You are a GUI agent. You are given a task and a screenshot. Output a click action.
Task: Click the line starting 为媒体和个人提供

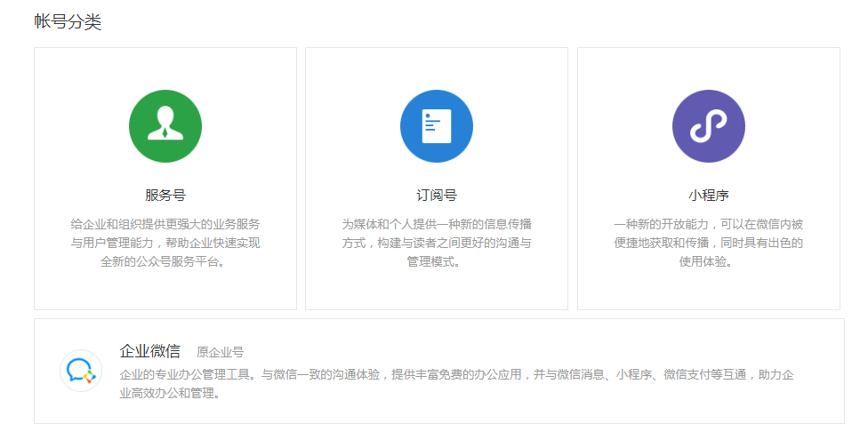pos(437,224)
